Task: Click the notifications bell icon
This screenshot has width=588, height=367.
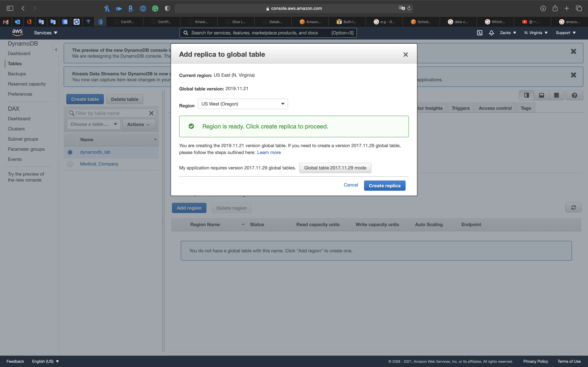Action: click(x=491, y=33)
